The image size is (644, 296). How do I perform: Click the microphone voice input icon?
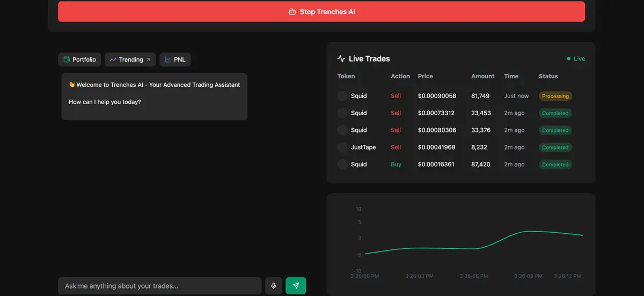point(274,286)
